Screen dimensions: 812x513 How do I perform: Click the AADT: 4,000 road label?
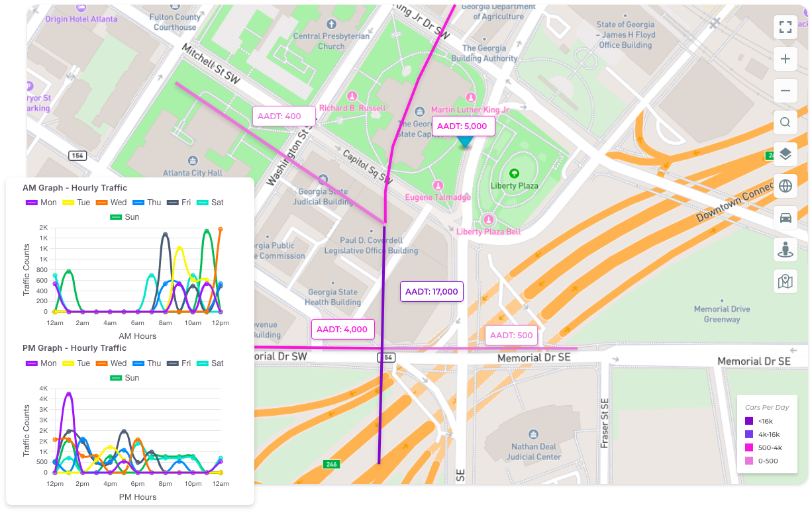[342, 330]
